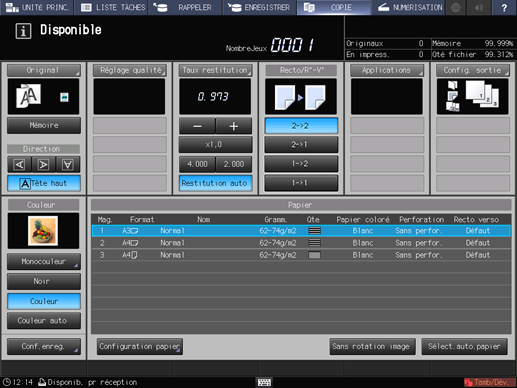Click the duplex page preview icon

tap(301, 96)
